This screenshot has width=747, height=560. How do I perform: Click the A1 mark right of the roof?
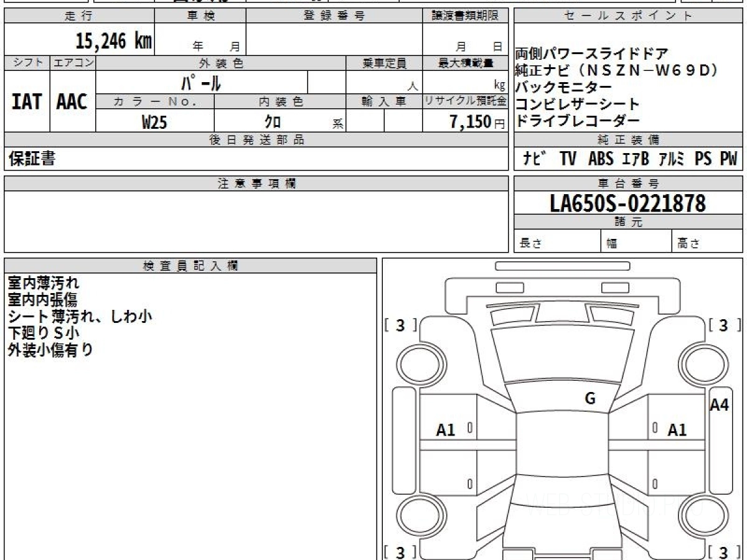coord(677,429)
